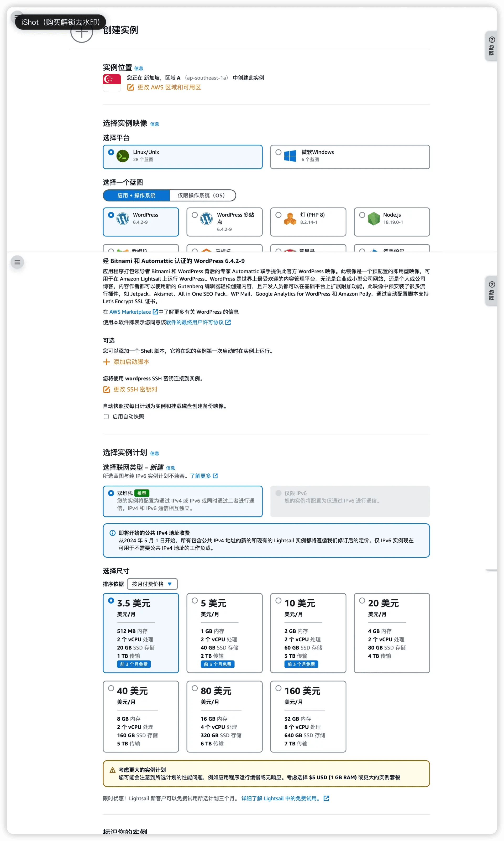
Task: Click the Windows logo icon
Action: point(290,156)
